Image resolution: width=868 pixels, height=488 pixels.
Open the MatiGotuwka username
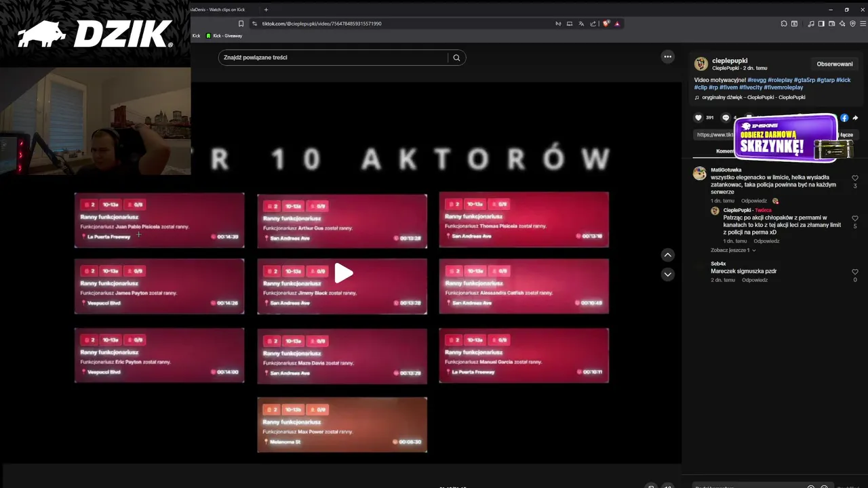(x=726, y=170)
